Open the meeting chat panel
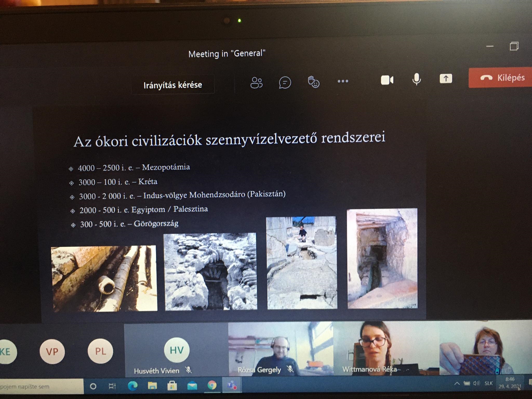 tap(285, 83)
